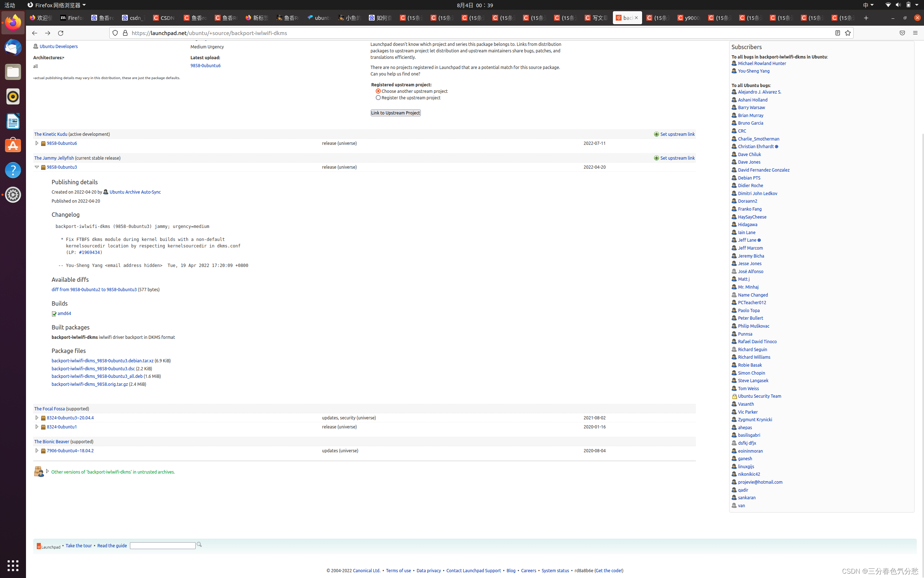Open the input method dropdown in top bar
This screenshot has height=578, width=924.
[868, 5]
